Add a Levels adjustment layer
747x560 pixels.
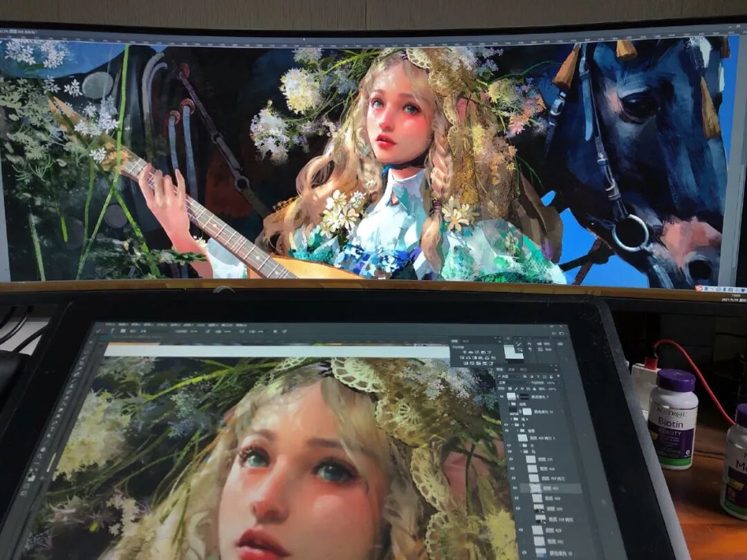point(471,353)
